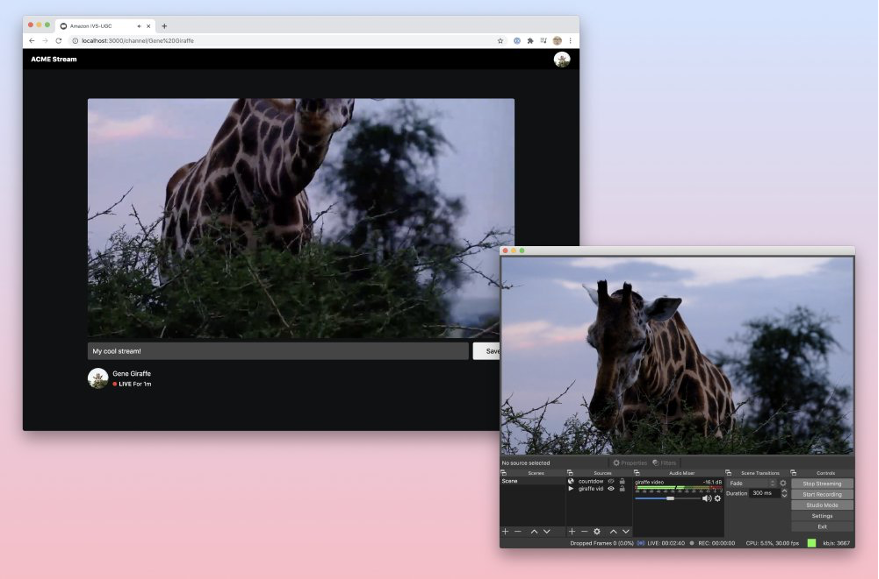Lock the countdown source with the lock icon

(621, 481)
